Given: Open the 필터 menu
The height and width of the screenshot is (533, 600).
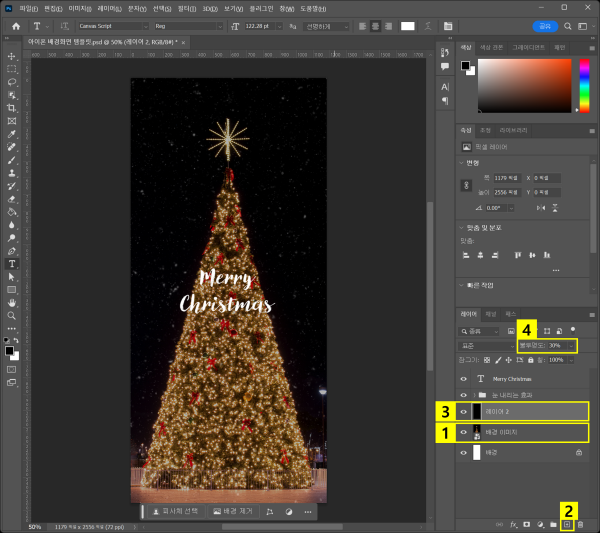Looking at the screenshot, I should (187, 8).
